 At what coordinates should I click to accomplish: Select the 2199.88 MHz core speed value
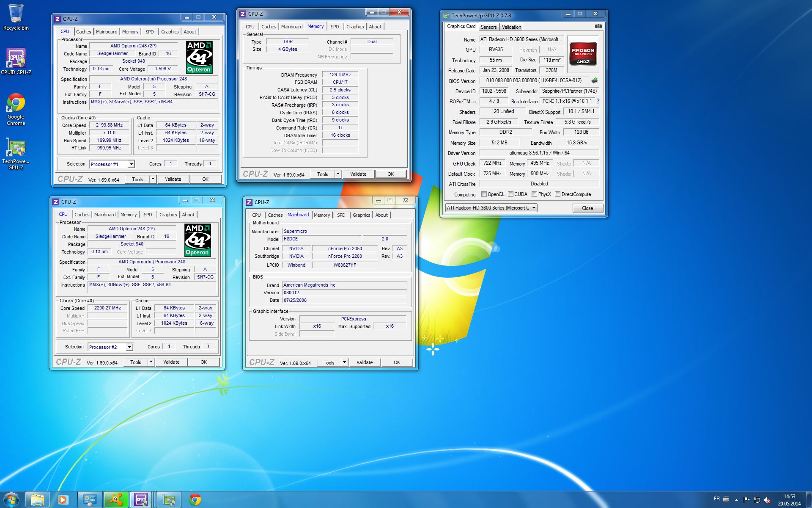(109, 125)
